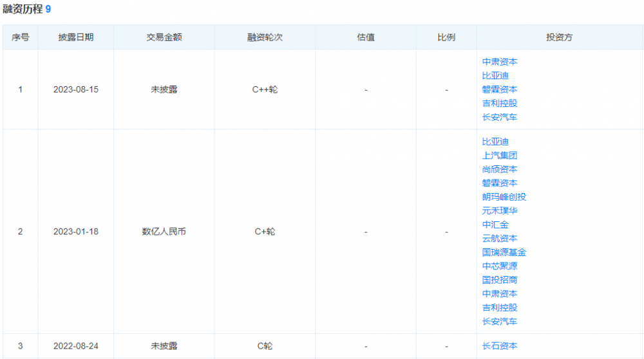644x359 pixels.
Task: Select the C+轮 round cell
Action: [x=265, y=232]
